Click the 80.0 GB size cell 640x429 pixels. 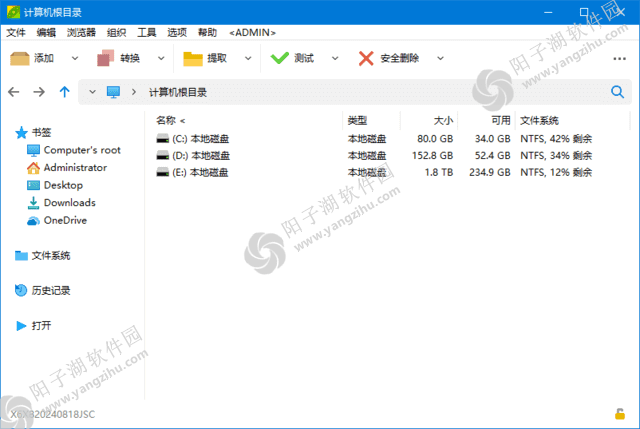435,139
